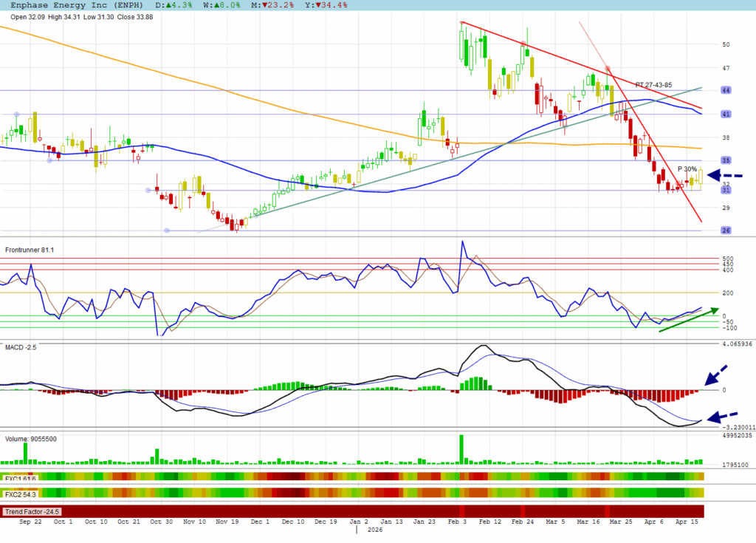Click the Volume: 9055500 label
The width and height of the screenshot is (756, 543).
point(31,439)
